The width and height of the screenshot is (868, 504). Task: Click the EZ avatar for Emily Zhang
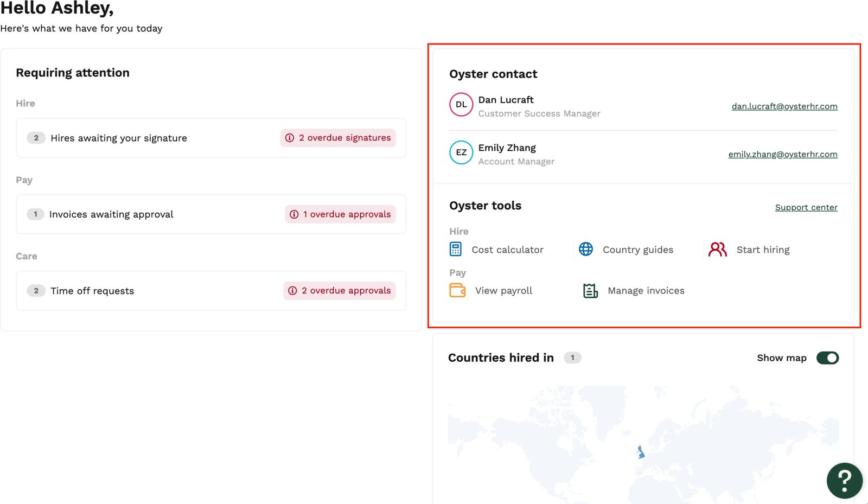461,152
